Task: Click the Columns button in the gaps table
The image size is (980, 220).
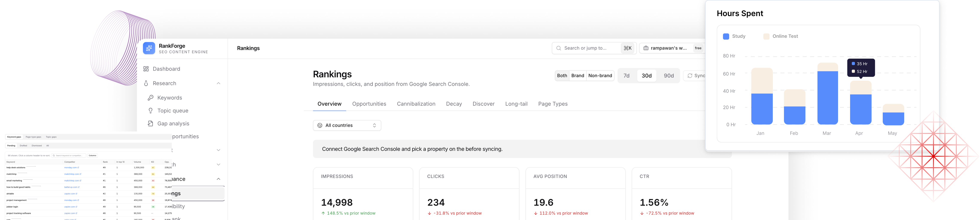Action: (x=93, y=156)
